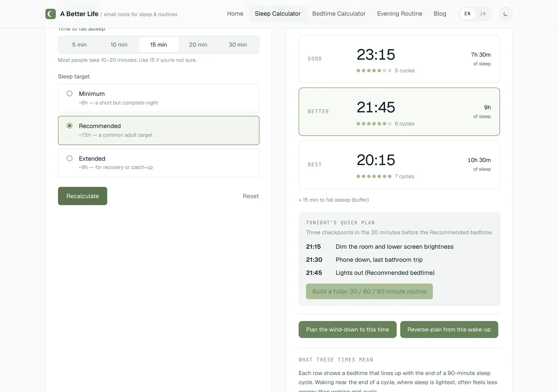Screen dimensions: 558x392
Task: Click Plan the wind-down to this time
Action: tap(347, 330)
